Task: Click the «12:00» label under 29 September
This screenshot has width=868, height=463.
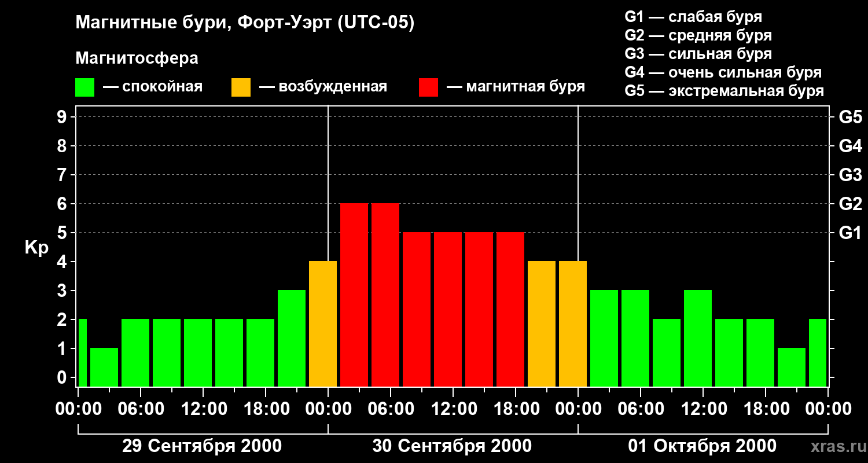Action: 203,409
